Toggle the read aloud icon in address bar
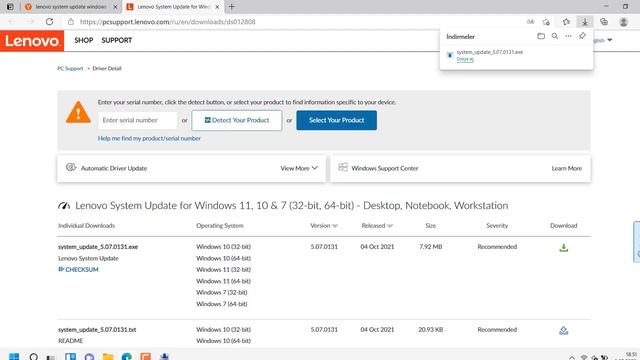 pos(530,22)
